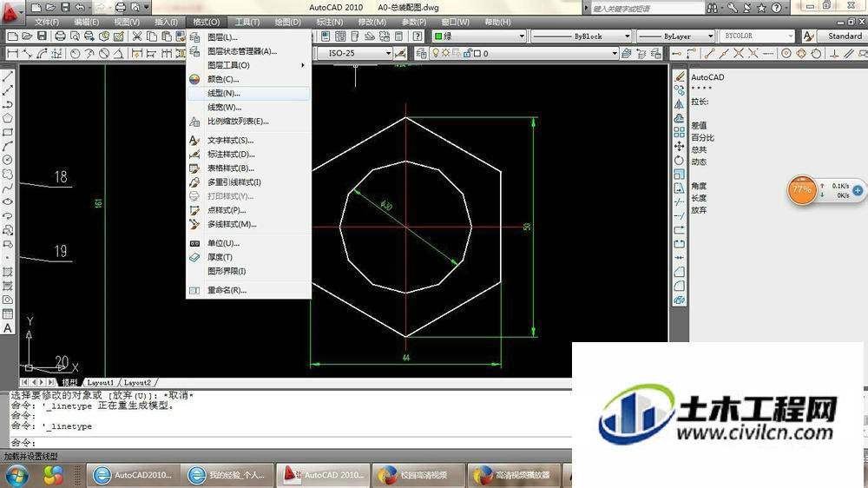Select the Explode tool in modify toolbar
The image size is (868, 488).
680,300
